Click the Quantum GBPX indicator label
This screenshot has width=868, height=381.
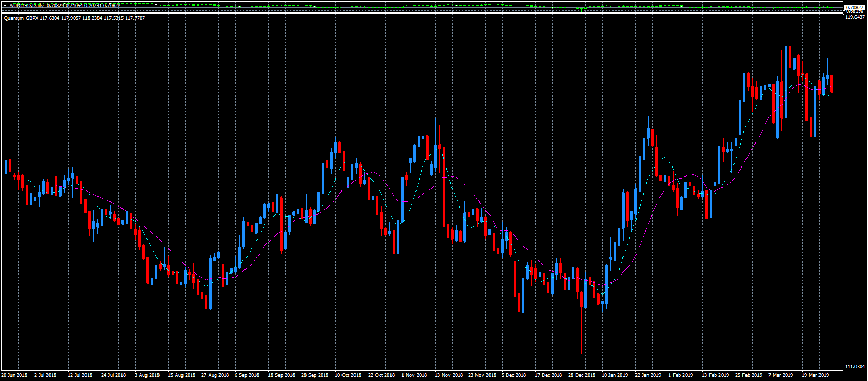pyautogui.click(x=21, y=18)
